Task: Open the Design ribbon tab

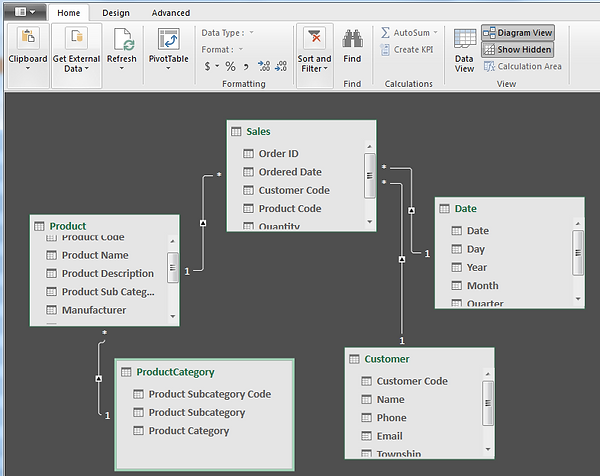Action: [116, 13]
